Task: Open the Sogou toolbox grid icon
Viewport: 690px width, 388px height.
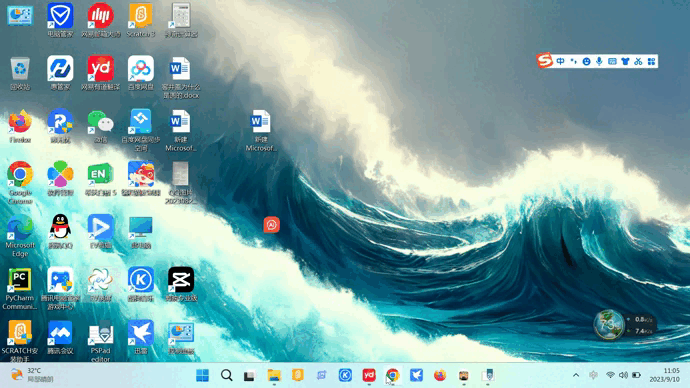Action: click(652, 62)
